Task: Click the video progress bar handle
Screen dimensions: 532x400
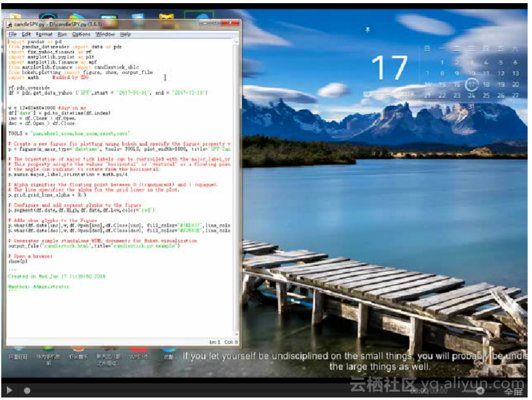Action: (27, 391)
